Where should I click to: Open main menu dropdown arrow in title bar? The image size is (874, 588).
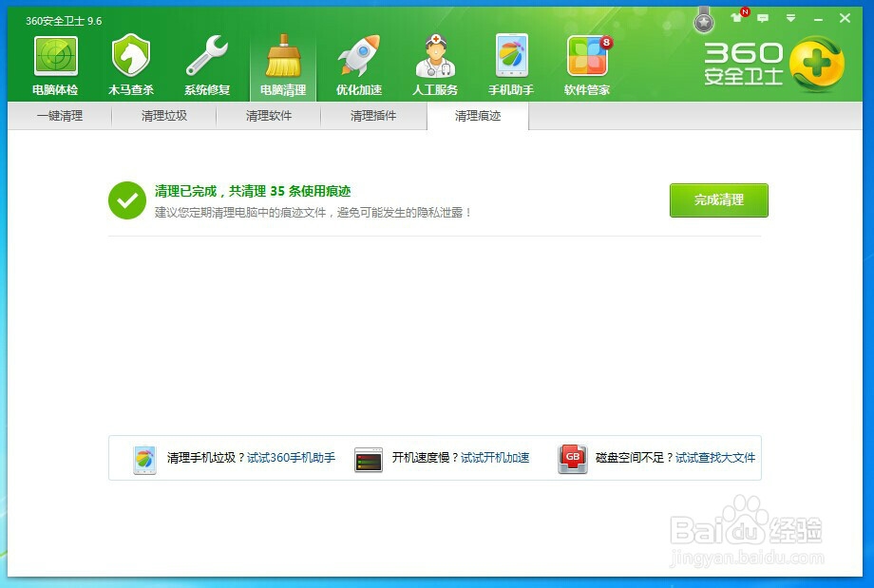pos(790,18)
